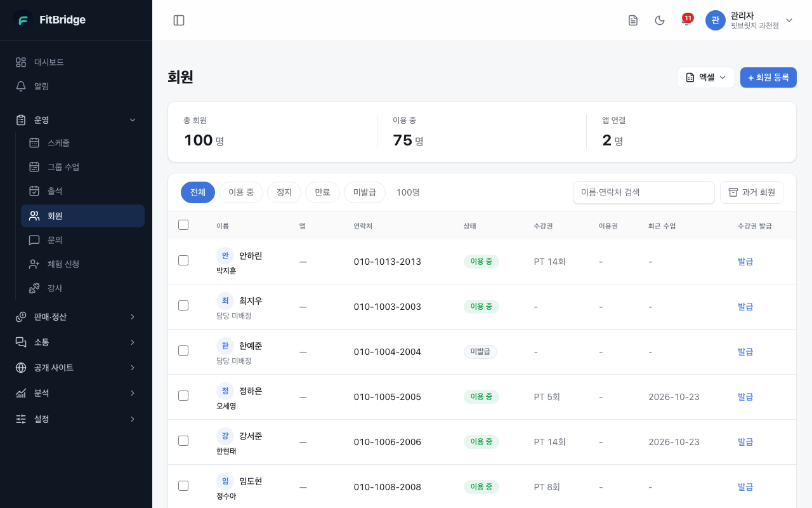Check the box for 안하린

pos(183,260)
